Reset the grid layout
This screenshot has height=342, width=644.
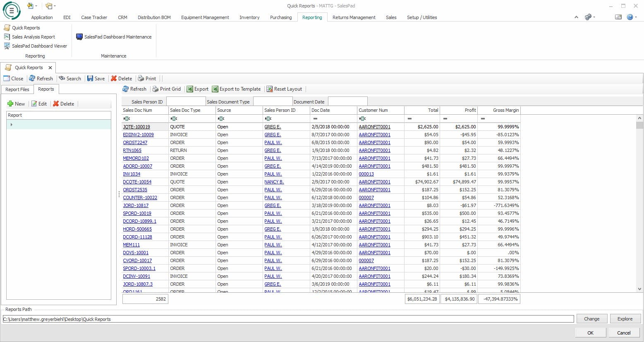tap(284, 89)
